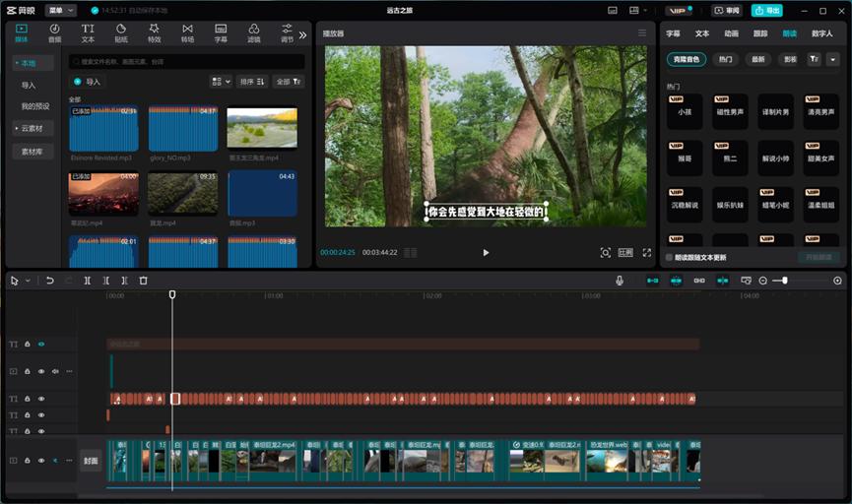Open the player panel hamburger menu
Screen dimensions: 852x504
642,33
